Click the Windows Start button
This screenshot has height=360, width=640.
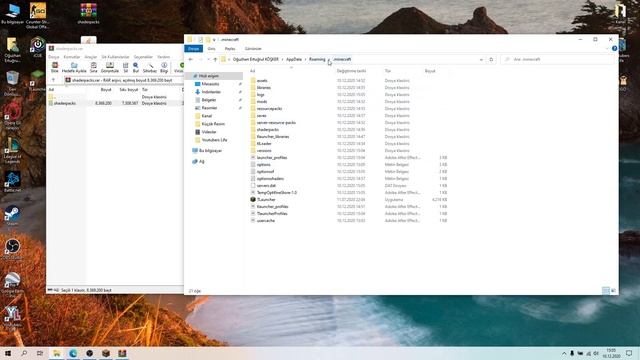tap(8, 353)
